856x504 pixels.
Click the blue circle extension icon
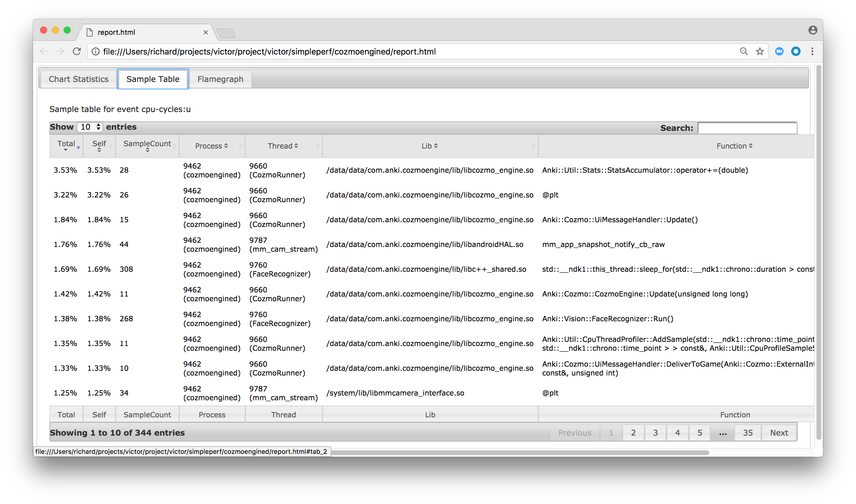click(x=796, y=51)
